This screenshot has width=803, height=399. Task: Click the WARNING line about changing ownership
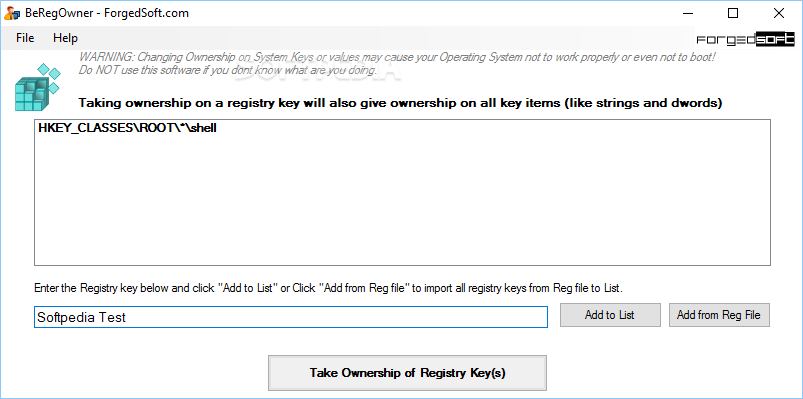(397, 57)
